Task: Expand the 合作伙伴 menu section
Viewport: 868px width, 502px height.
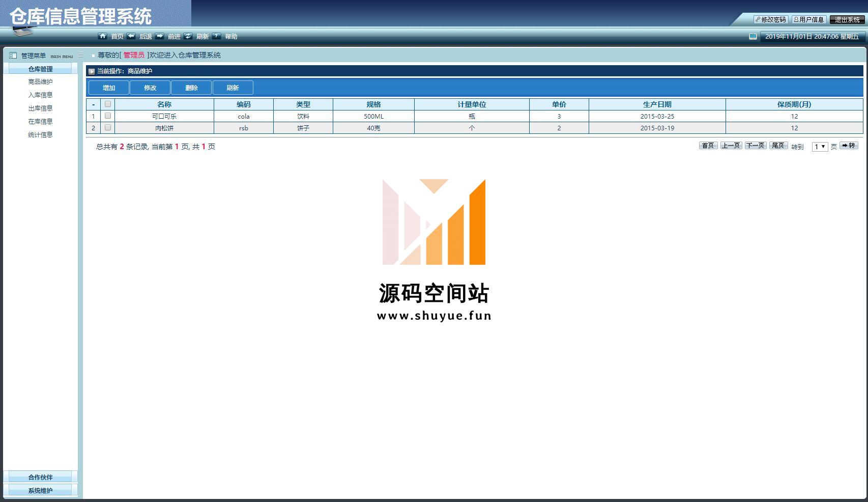Action: coord(41,477)
